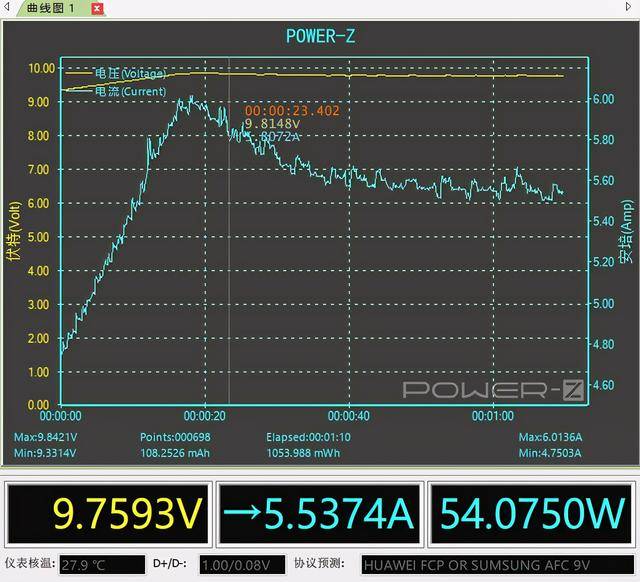The width and height of the screenshot is (640, 582).
Task: Click the 协议预测 protocol field
Action: tap(497, 565)
